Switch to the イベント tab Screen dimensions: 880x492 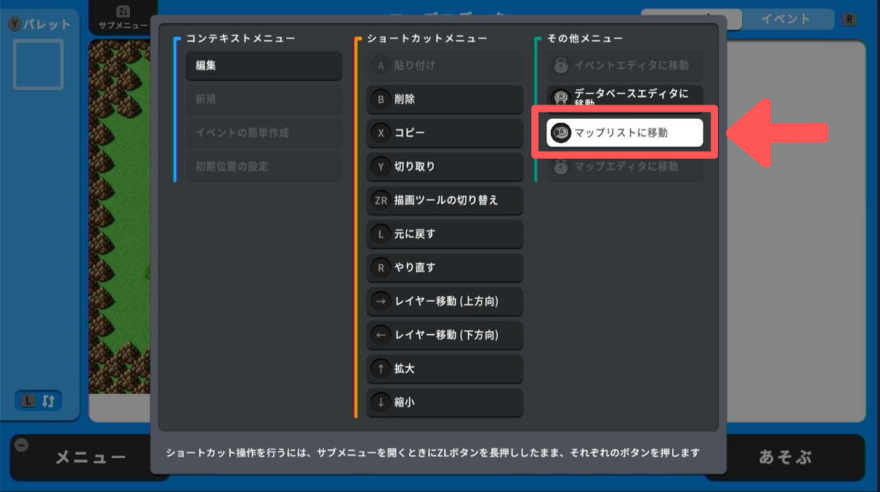787,19
